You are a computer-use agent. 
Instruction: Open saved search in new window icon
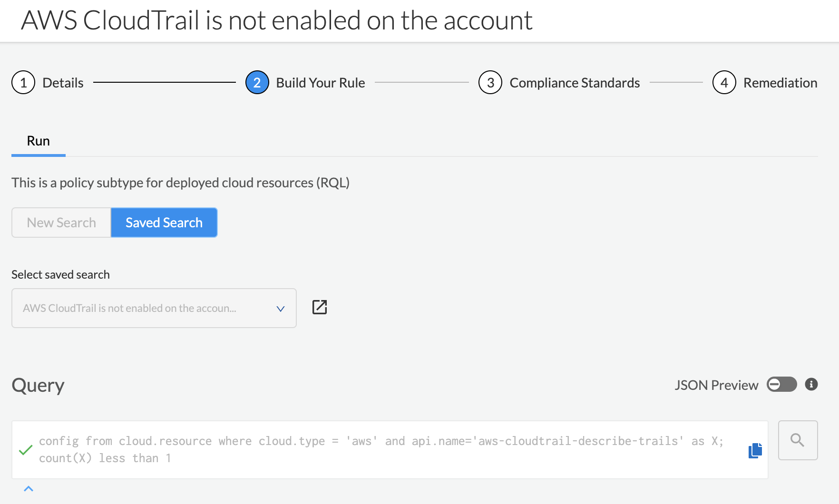tap(320, 307)
